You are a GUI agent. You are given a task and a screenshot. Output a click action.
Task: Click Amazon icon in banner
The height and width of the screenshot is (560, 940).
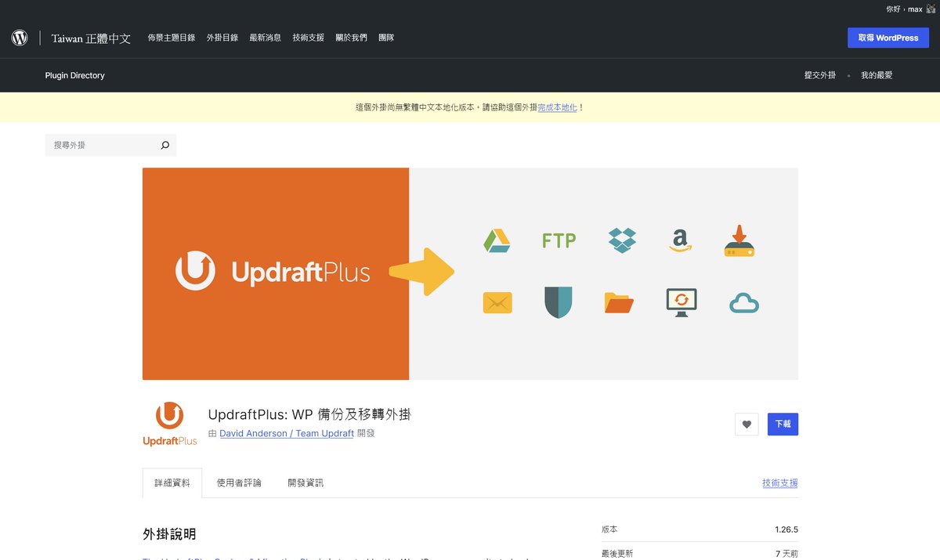681,240
